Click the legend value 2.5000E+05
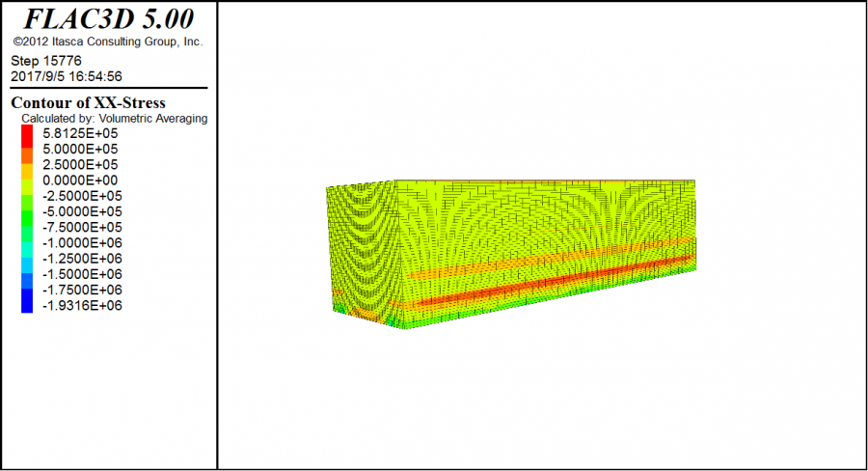Viewport: 868px width, 471px height. click(80, 165)
